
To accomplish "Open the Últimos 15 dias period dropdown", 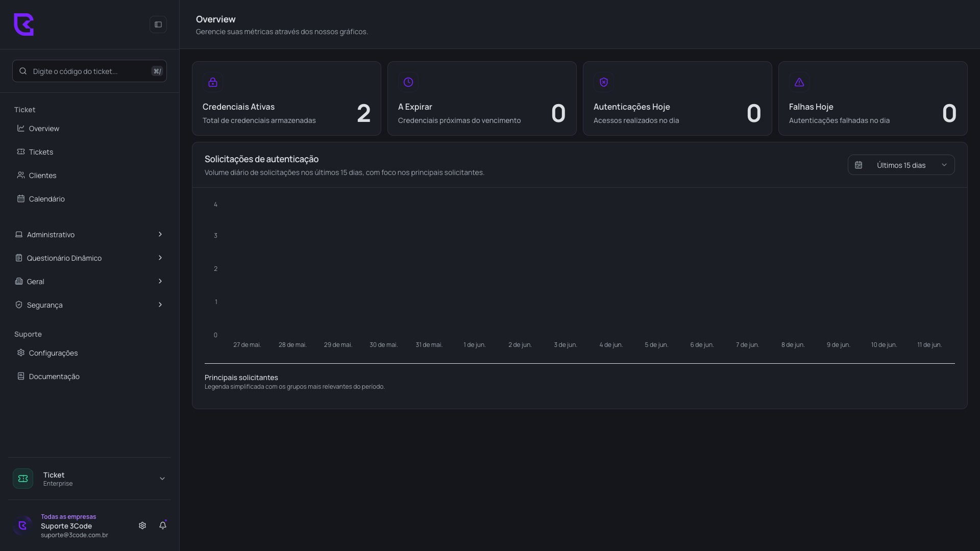I will click(x=901, y=165).
